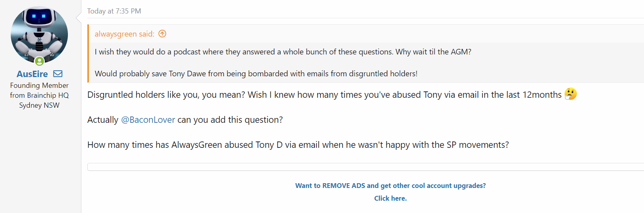The height and width of the screenshot is (213, 644).
Task: Open the @BaconLover mention link
Action: coord(148,120)
